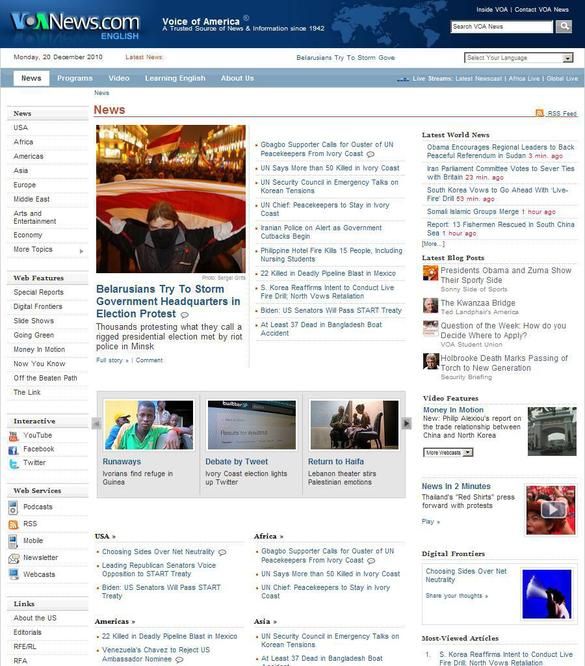
Task: Click the Twitter bird icon
Action: coord(13,463)
